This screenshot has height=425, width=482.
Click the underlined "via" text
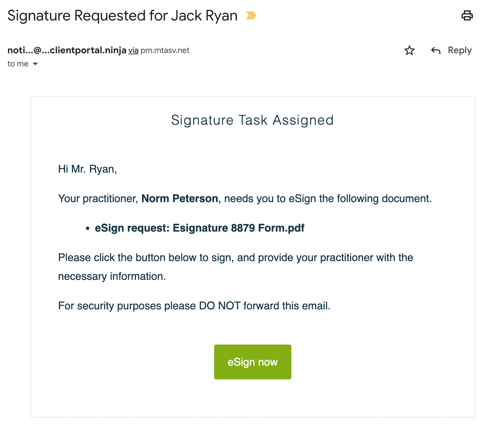point(133,51)
